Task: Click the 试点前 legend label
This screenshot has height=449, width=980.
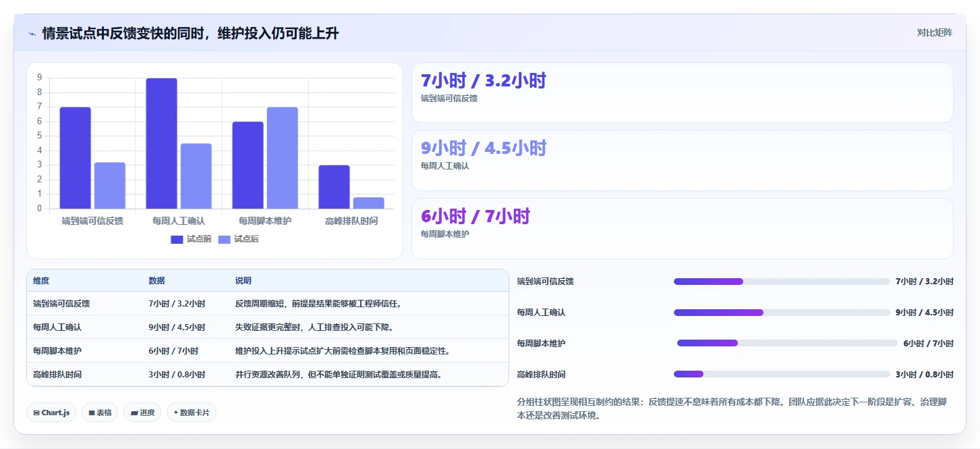Action: click(x=199, y=239)
